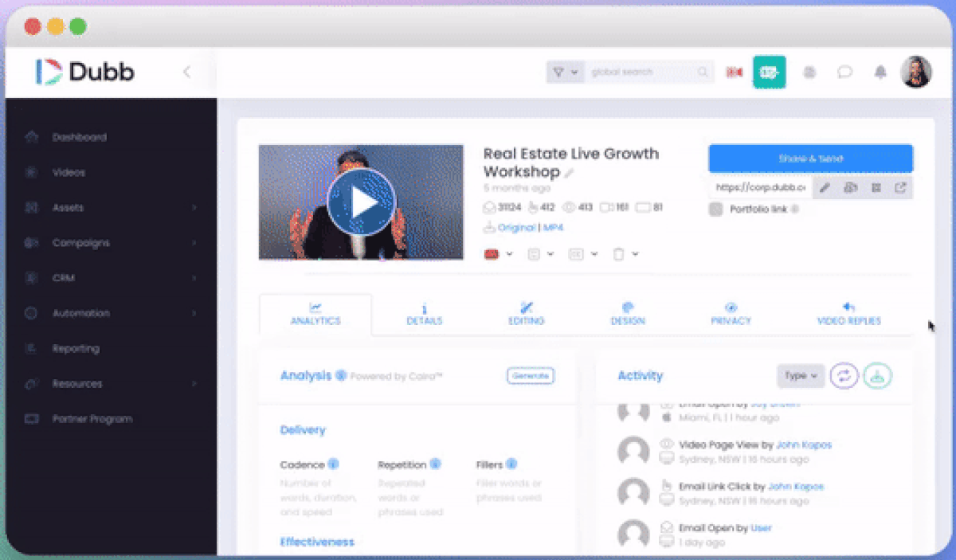Open notifications bell

click(880, 72)
